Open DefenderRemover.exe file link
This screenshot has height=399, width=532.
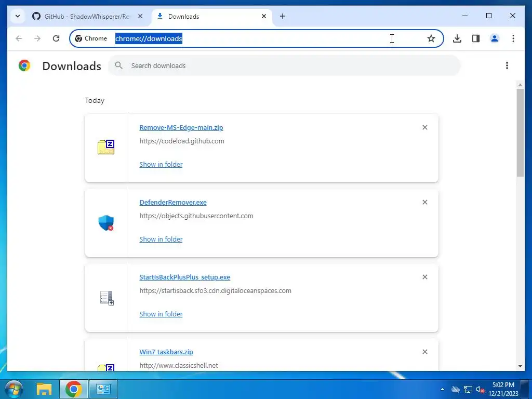[x=173, y=202]
